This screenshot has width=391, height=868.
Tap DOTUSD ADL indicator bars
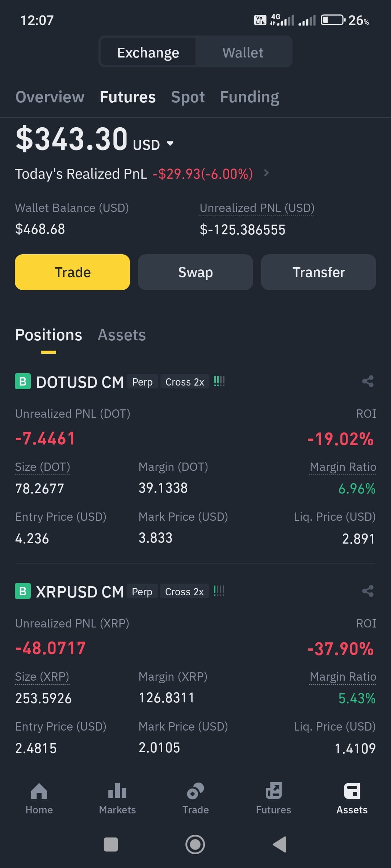(219, 381)
